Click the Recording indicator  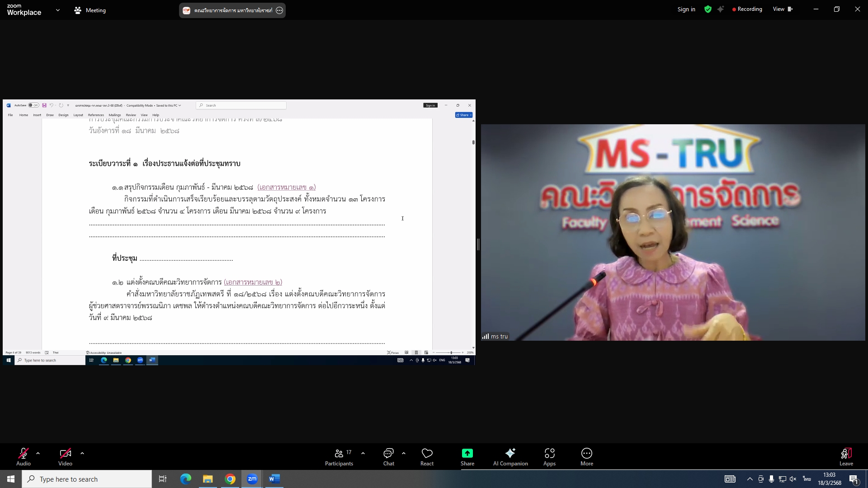tap(747, 9)
